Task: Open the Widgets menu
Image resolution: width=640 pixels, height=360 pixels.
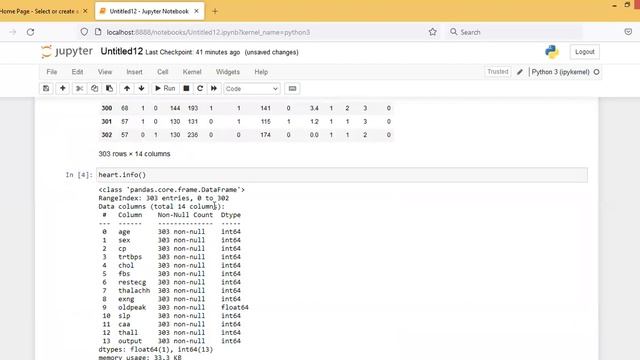Action: (x=228, y=72)
